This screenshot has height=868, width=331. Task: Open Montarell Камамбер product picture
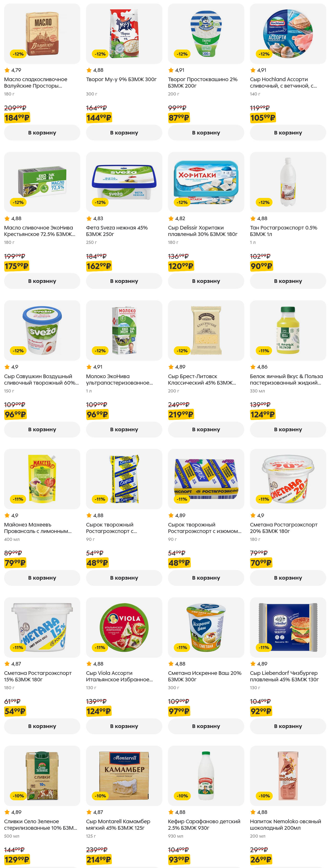click(124, 775)
